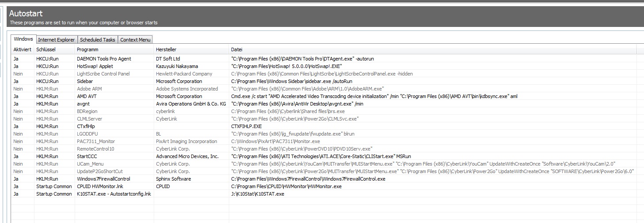Click the PDVD10Serv.exe file path
The image size is (644, 223).
coord(302,149)
